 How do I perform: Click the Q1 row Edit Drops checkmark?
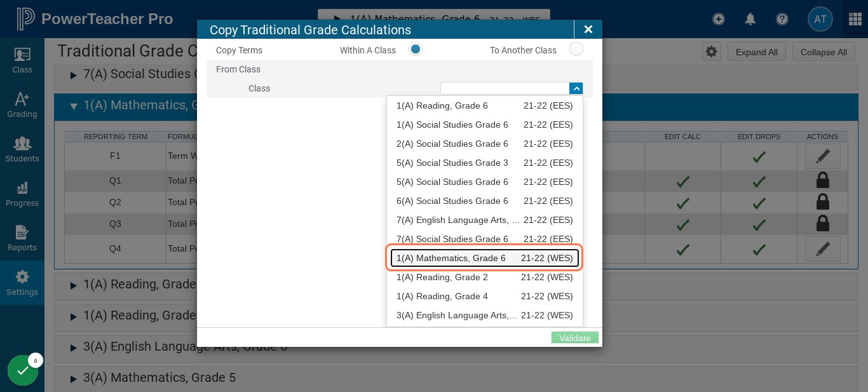click(759, 182)
